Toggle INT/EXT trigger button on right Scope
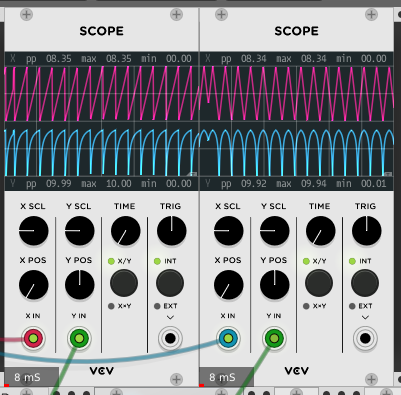The image size is (401, 395). 365,283
